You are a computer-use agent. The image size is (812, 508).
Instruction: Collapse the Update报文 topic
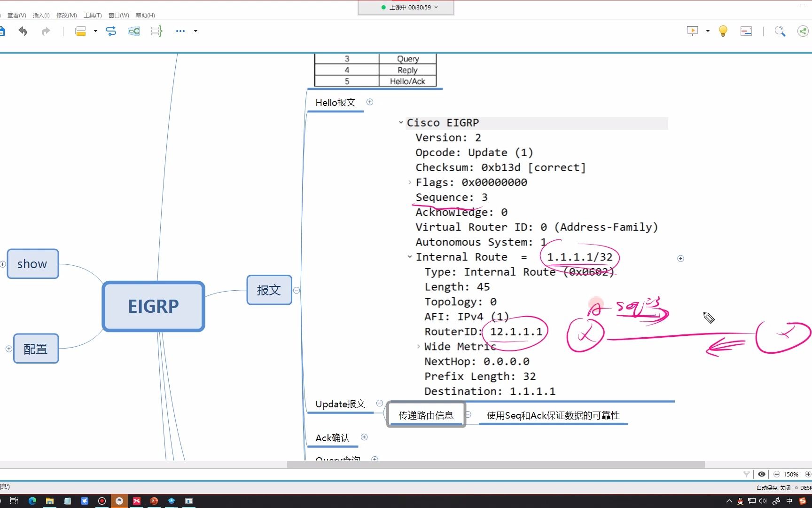point(380,403)
